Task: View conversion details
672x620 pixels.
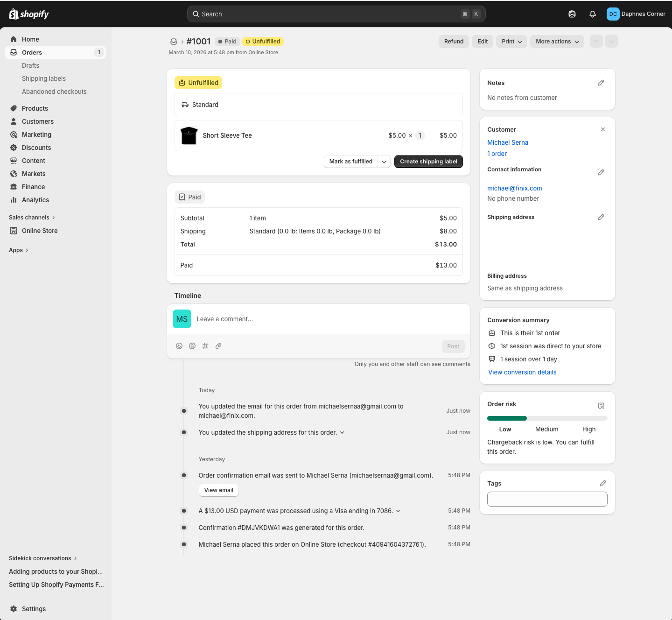Action: coord(522,372)
